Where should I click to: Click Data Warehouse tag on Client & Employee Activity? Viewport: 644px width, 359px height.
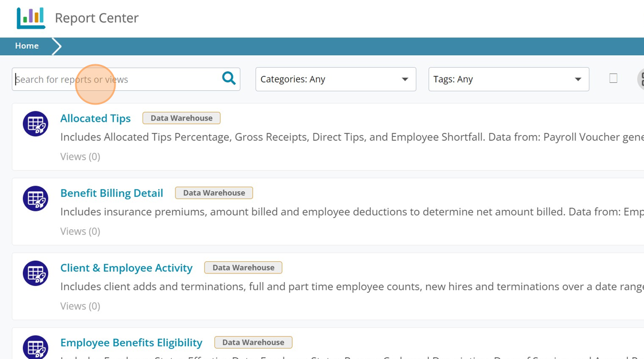[243, 268]
